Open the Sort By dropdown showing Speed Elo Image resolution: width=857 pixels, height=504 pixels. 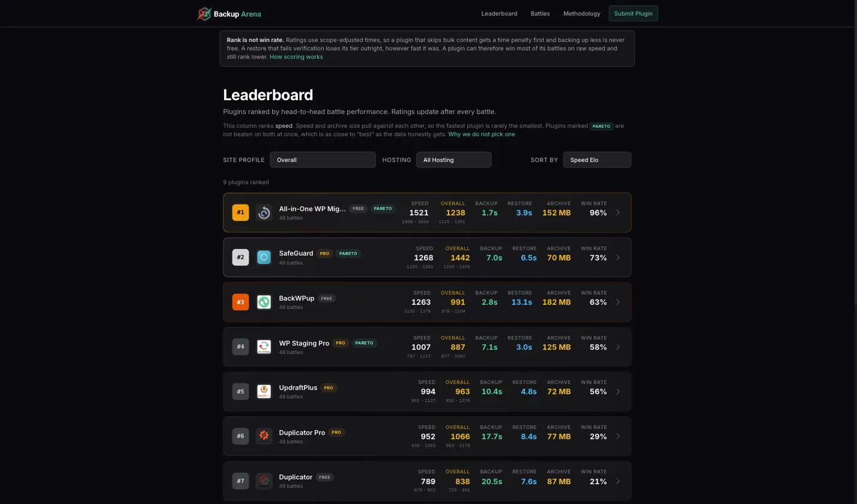click(x=597, y=160)
